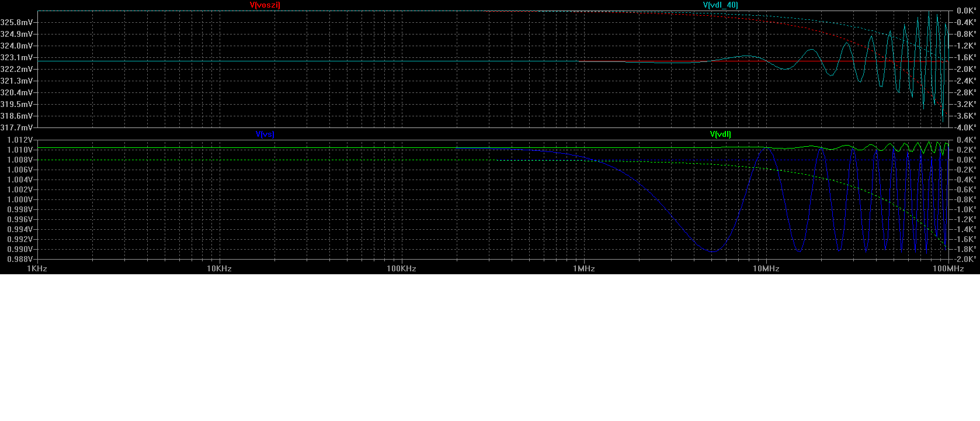
Task: Click the 1.010V axis value
Action: (x=20, y=150)
